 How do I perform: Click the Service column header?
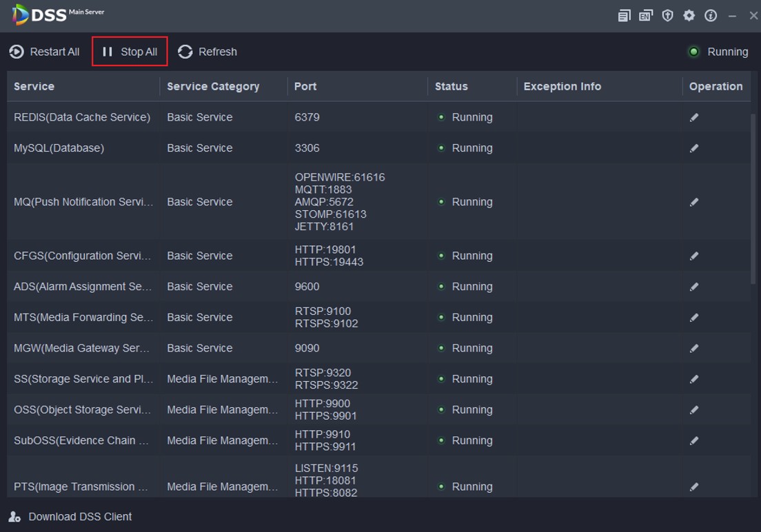point(34,87)
